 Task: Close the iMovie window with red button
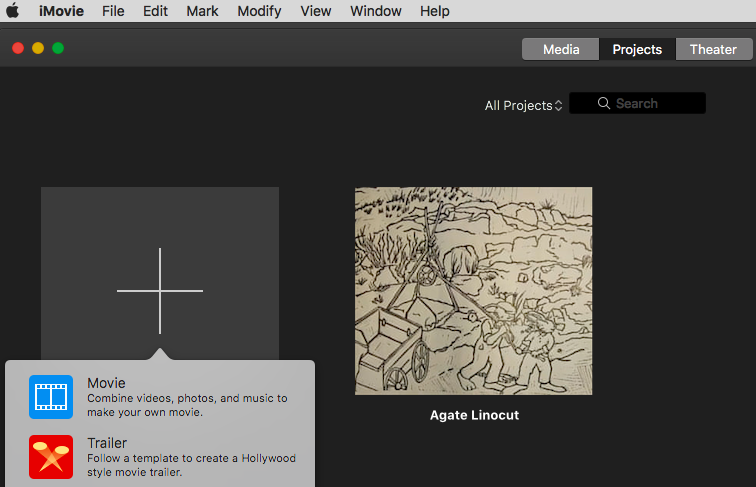18,48
